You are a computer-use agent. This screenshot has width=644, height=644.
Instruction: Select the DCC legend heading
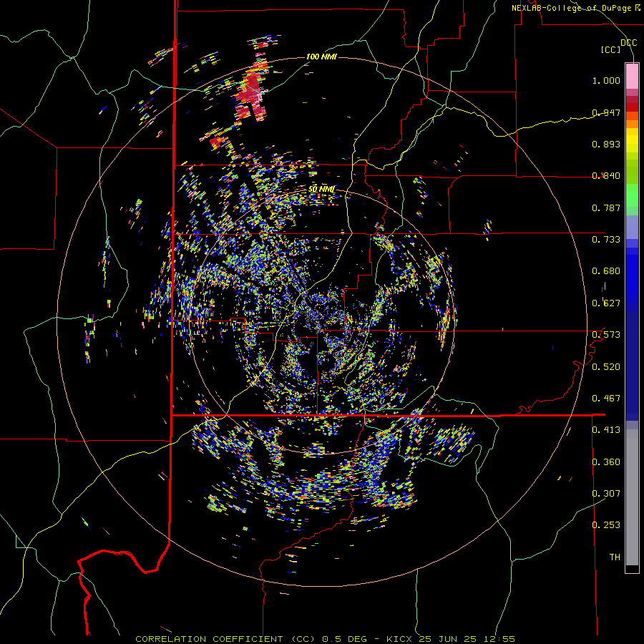pyautogui.click(x=628, y=43)
